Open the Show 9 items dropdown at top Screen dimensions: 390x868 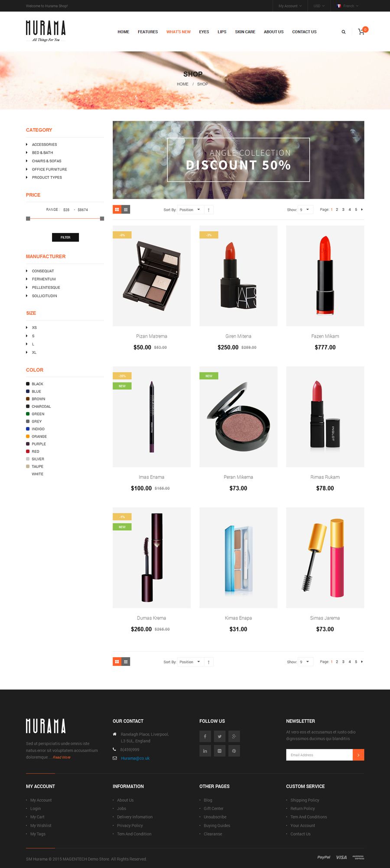click(x=305, y=210)
